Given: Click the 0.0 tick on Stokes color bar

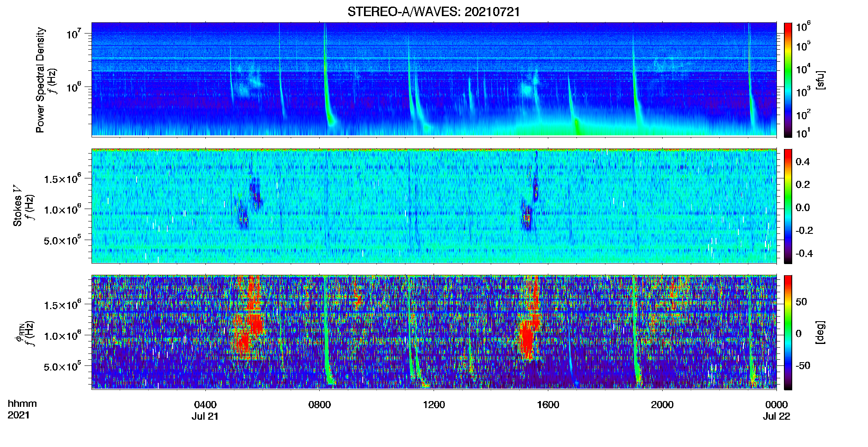Looking at the screenshot, I should pos(803,207).
